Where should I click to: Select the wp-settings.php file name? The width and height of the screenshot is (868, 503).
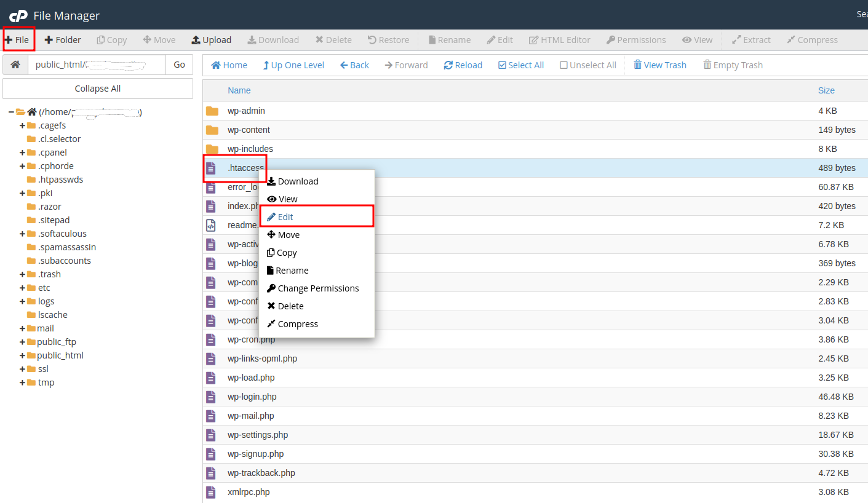pos(258,435)
